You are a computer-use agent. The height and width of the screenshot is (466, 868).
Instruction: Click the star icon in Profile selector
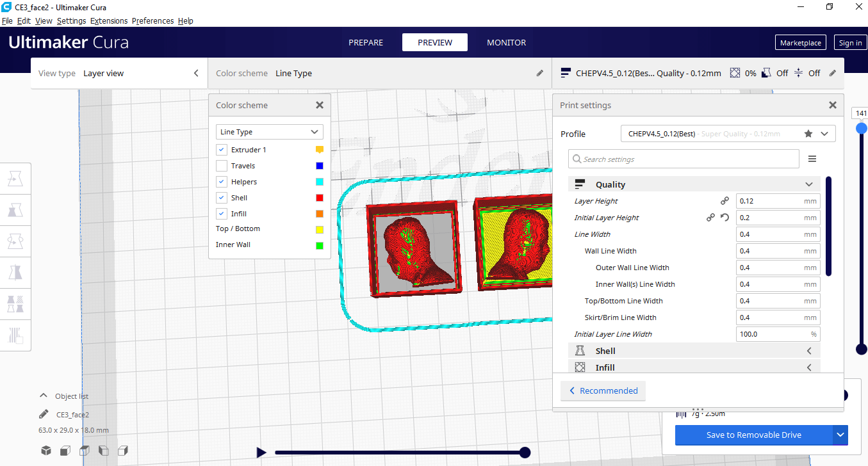[x=808, y=134]
